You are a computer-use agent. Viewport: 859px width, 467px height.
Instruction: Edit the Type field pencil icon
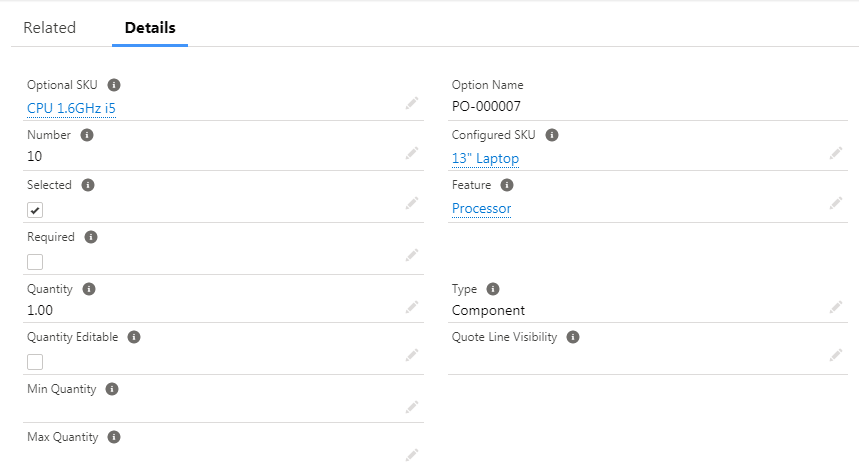pyautogui.click(x=835, y=307)
